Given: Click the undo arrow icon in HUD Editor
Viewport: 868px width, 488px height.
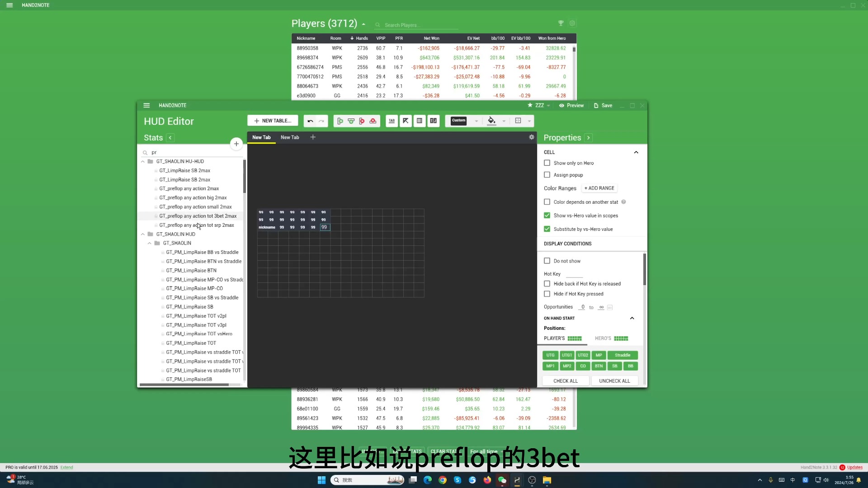Looking at the screenshot, I should coord(310,120).
